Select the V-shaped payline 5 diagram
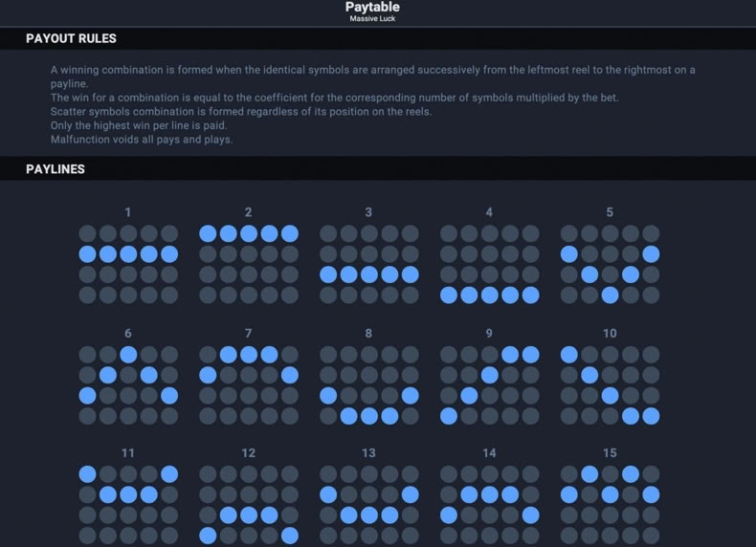Screen dimensions: 756x547 610,264
